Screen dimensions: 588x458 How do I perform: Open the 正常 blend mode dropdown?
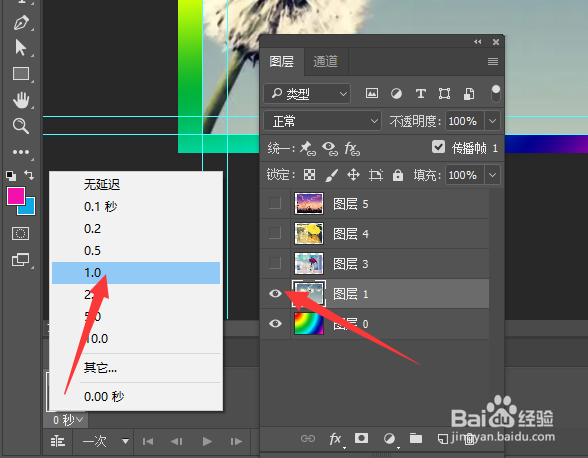322,121
